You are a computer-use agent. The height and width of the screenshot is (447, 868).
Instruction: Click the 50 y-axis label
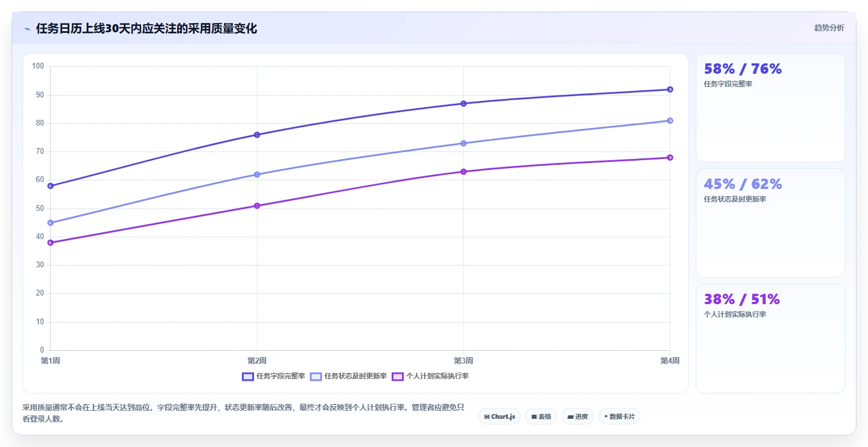pos(40,208)
